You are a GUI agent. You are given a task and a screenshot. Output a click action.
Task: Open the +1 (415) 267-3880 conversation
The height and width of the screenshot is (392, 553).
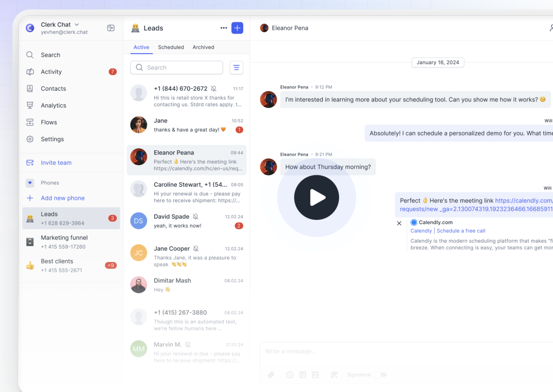187,320
